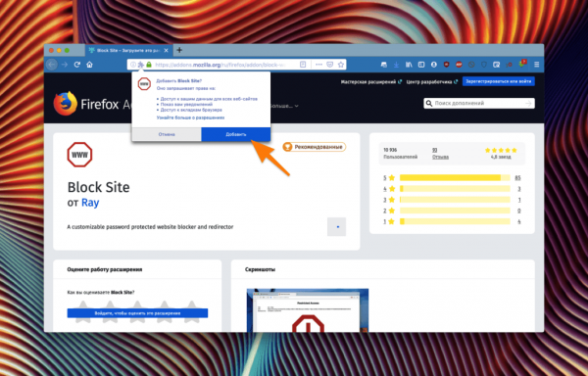Screen dimensions: 588x376
Task: Click the 'Block Site' addon title
Action: coord(99,187)
